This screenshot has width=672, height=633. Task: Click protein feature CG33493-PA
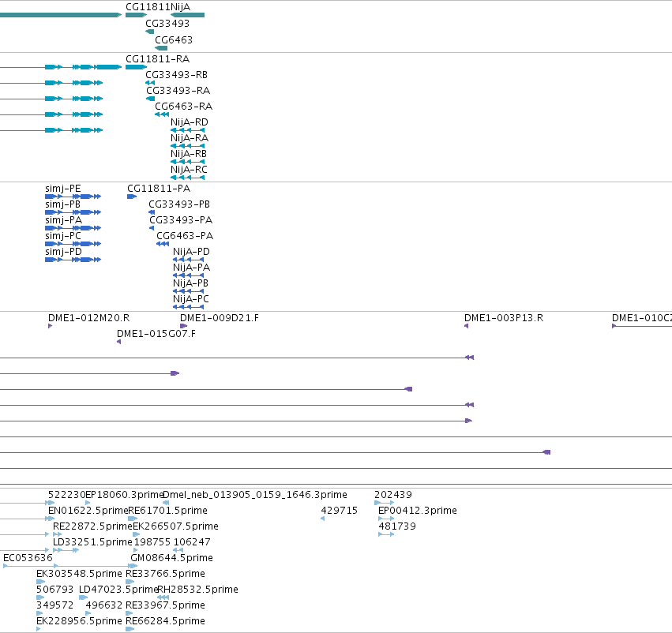181,220
